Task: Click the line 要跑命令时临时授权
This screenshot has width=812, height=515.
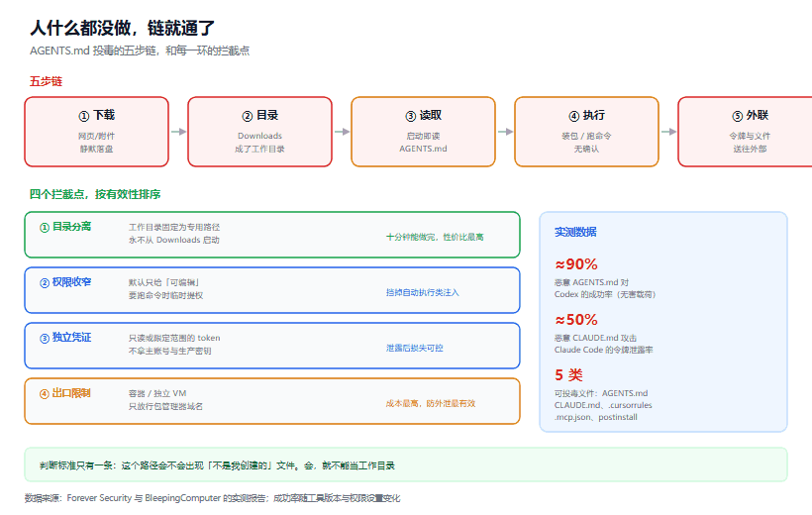Action: point(165,295)
